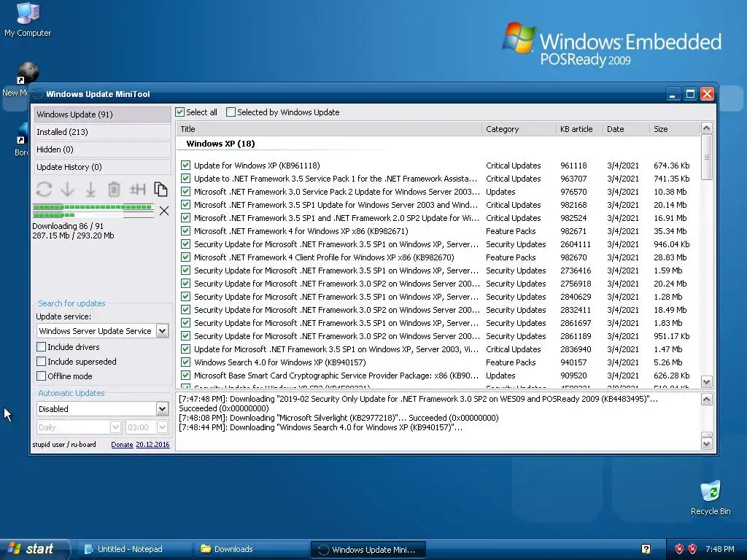Click the uninstall trash can icon
Screen dimensions: 747x560
(x=114, y=190)
